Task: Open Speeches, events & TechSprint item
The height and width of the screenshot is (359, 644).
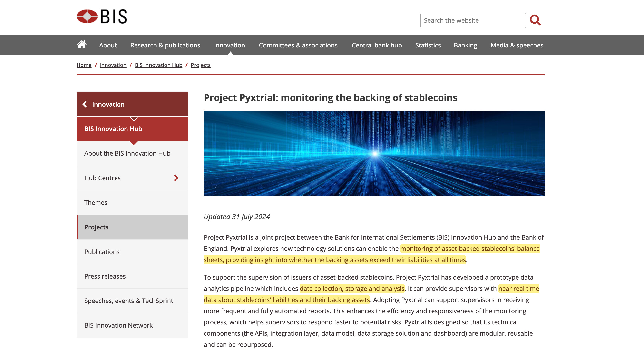Action: coord(128,301)
